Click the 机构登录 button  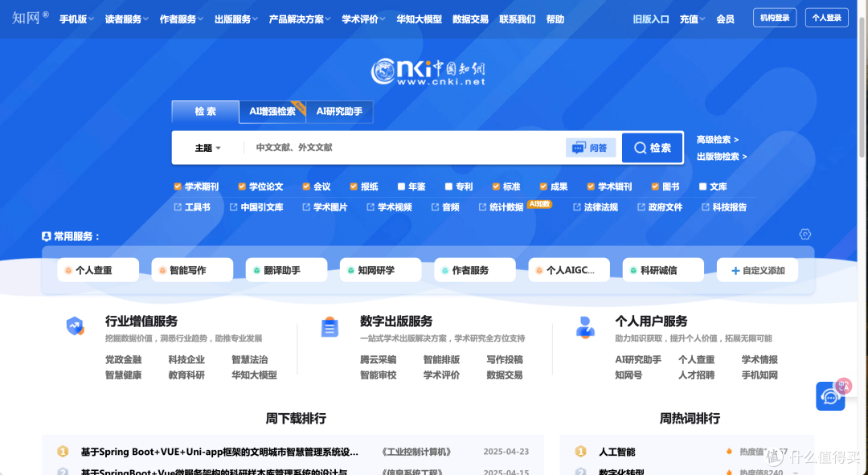[775, 18]
